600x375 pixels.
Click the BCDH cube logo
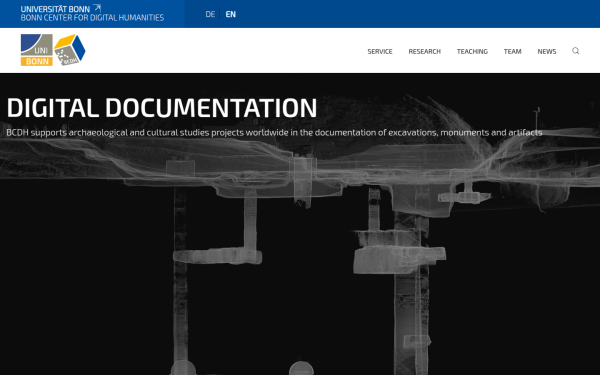pos(70,50)
